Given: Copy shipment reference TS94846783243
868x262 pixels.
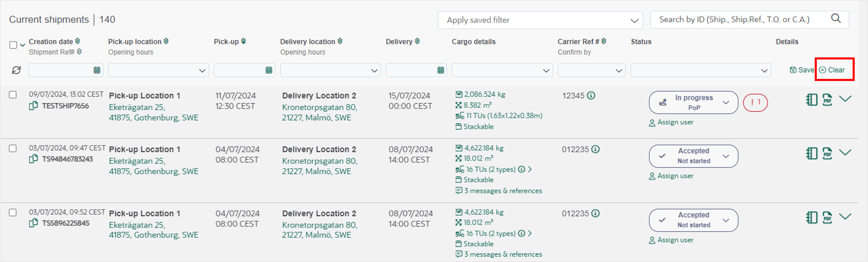Looking at the screenshot, I should click(x=33, y=159).
